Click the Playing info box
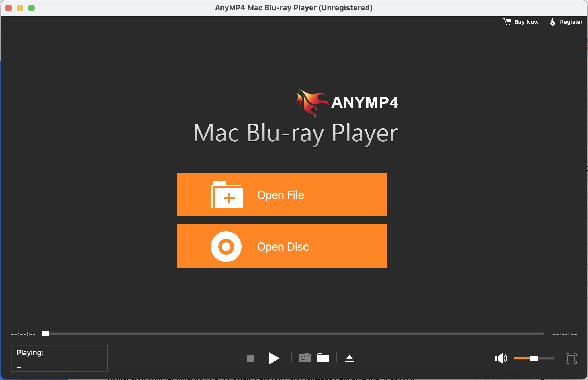Viewport: 588px width, 380px height. [x=59, y=358]
